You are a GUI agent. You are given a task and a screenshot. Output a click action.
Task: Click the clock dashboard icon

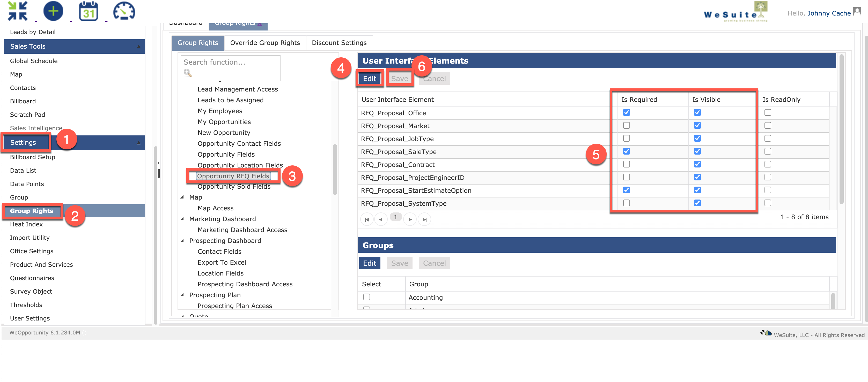pyautogui.click(x=124, y=11)
